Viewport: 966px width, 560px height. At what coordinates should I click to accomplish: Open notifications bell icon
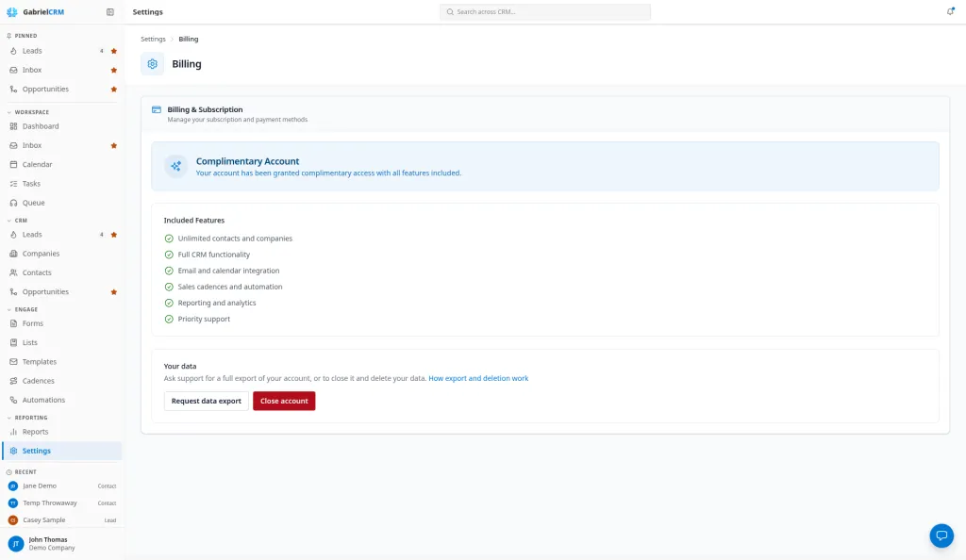pos(950,11)
